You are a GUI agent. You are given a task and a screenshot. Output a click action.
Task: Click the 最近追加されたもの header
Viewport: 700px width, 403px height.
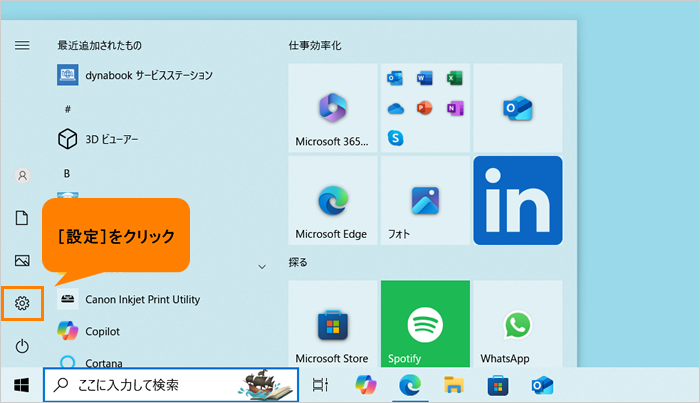100,46
